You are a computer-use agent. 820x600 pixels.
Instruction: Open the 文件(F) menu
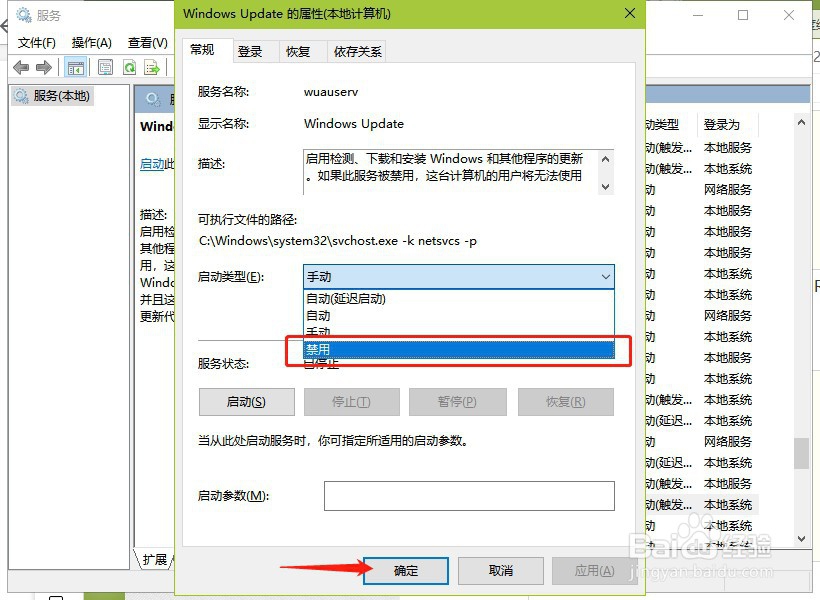37,42
